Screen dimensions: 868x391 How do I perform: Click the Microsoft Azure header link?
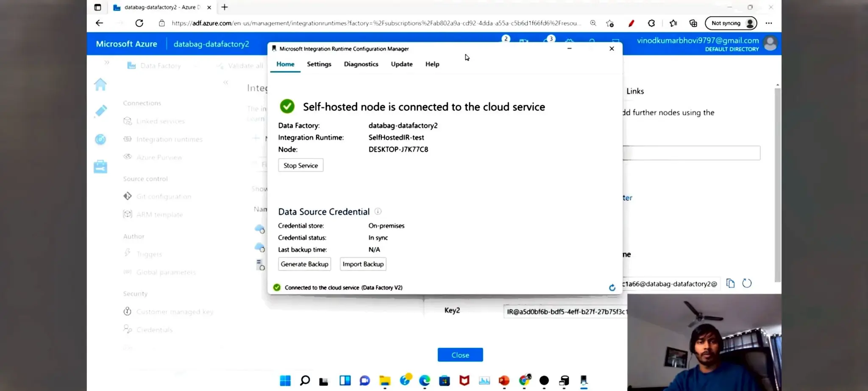(126, 44)
